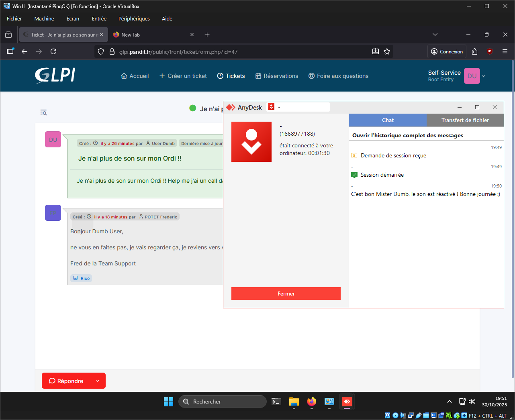Open the Périphériques VirtualBox menu
The width and height of the screenshot is (515, 420).
[134, 18]
